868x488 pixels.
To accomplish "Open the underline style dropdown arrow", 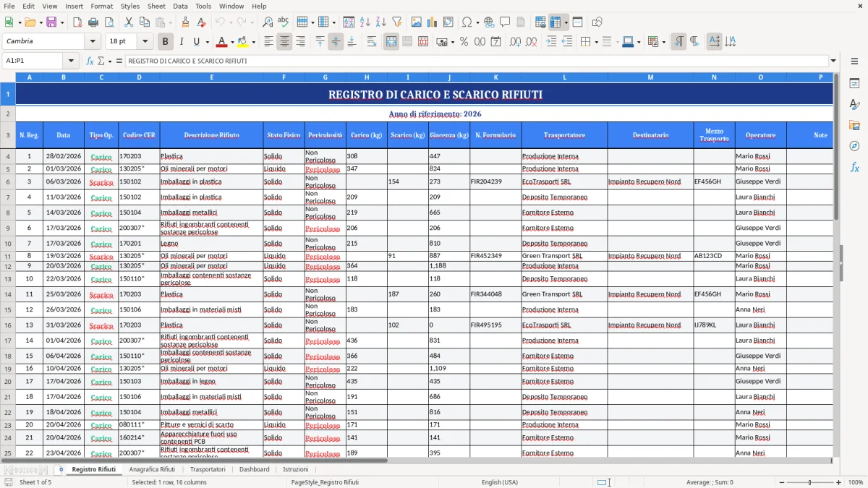I will click(x=206, y=42).
